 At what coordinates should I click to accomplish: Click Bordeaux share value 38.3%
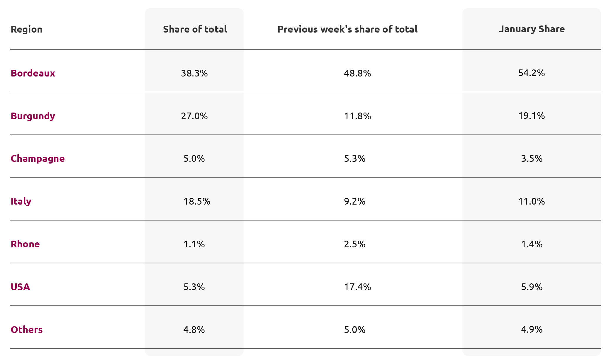tap(194, 73)
